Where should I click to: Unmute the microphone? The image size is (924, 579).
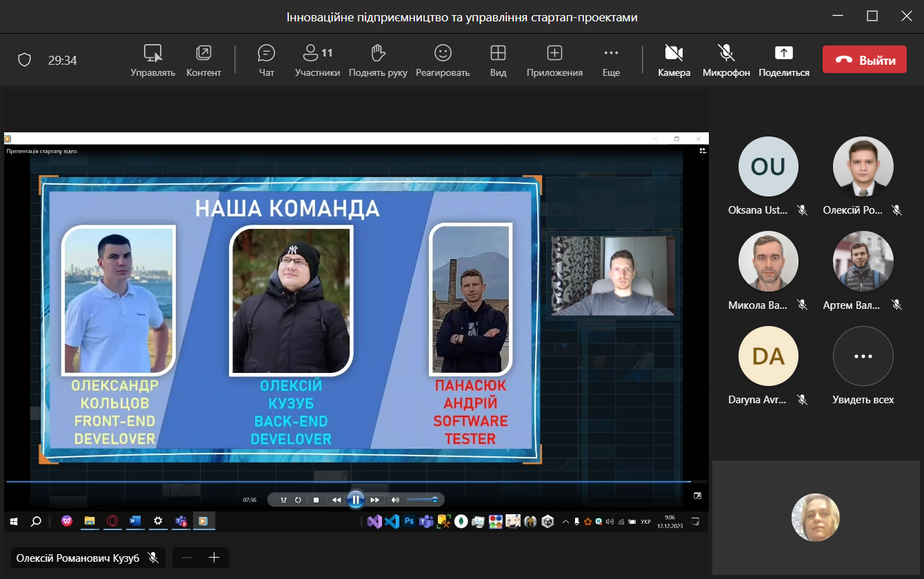pos(726,60)
